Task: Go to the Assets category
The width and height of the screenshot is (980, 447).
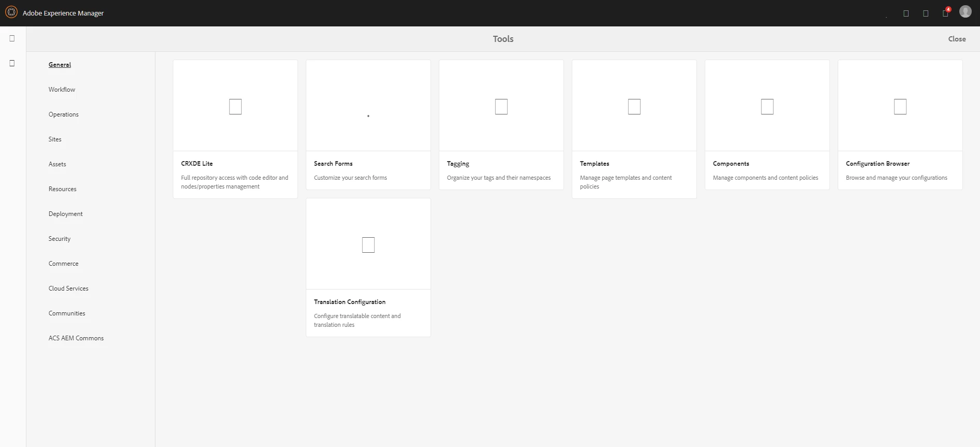Action: (x=57, y=164)
